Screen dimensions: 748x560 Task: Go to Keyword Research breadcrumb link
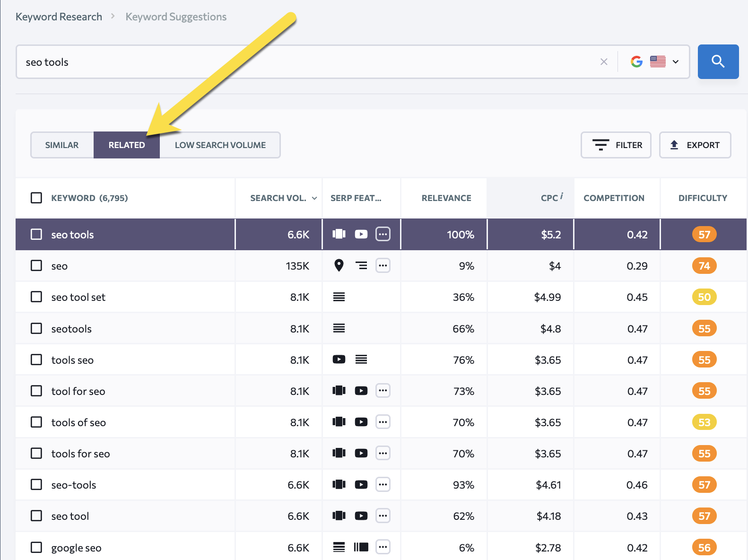(x=59, y=17)
